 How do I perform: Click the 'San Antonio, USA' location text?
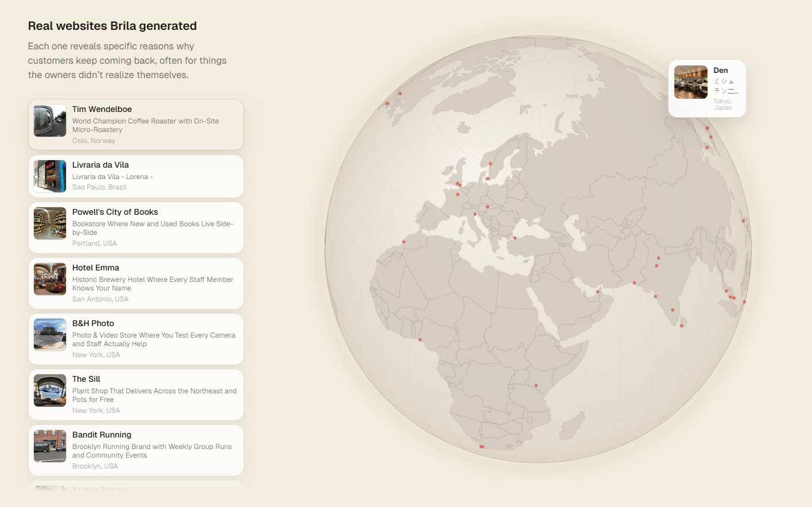pyautogui.click(x=100, y=299)
